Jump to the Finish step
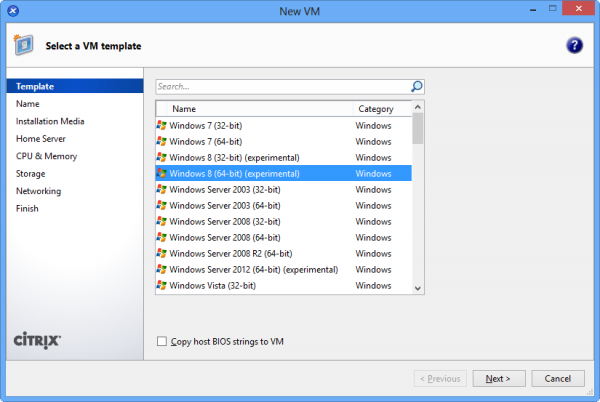The image size is (600, 402). tap(27, 208)
